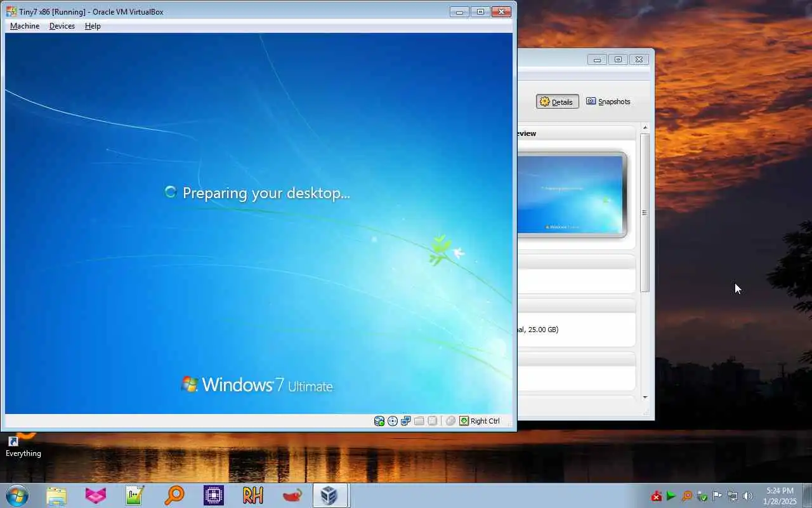812x508 pixels.
Task: Click the scroll-down arrow in the Manager window
Action: coord(645,398)
